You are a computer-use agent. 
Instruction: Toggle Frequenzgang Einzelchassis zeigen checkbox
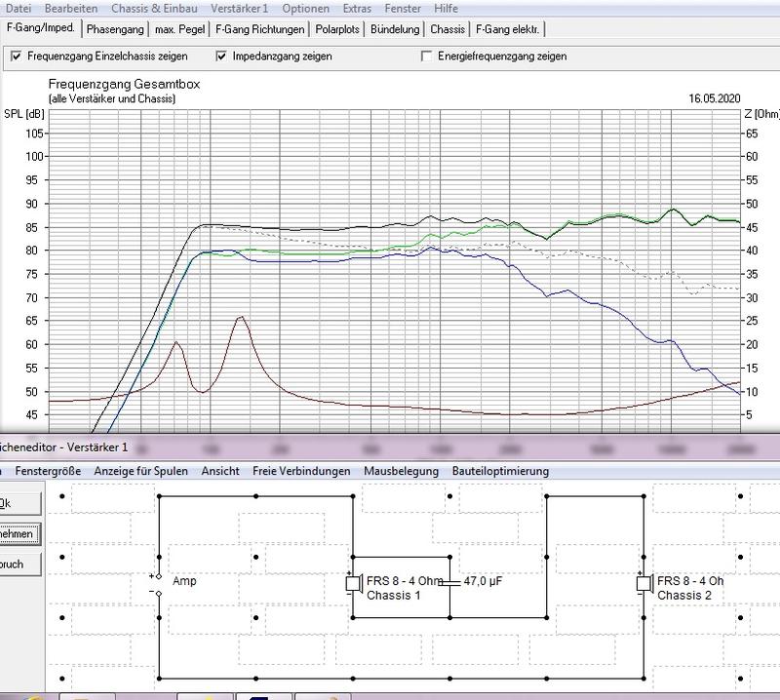(16, 57)
